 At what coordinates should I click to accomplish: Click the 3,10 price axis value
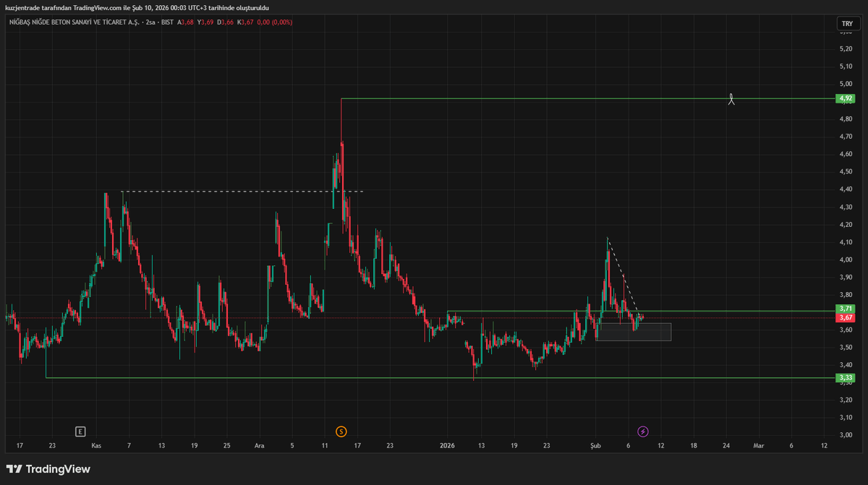846,418
